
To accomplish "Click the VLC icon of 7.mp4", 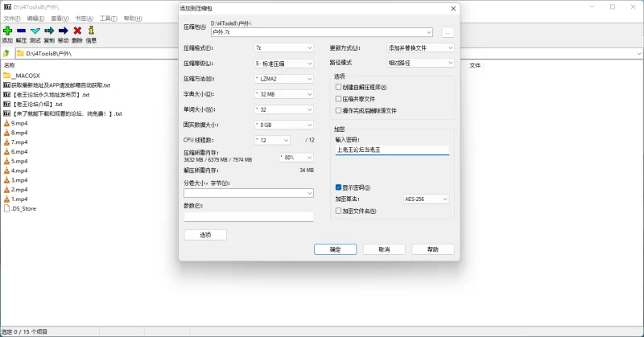I will 6,142.
